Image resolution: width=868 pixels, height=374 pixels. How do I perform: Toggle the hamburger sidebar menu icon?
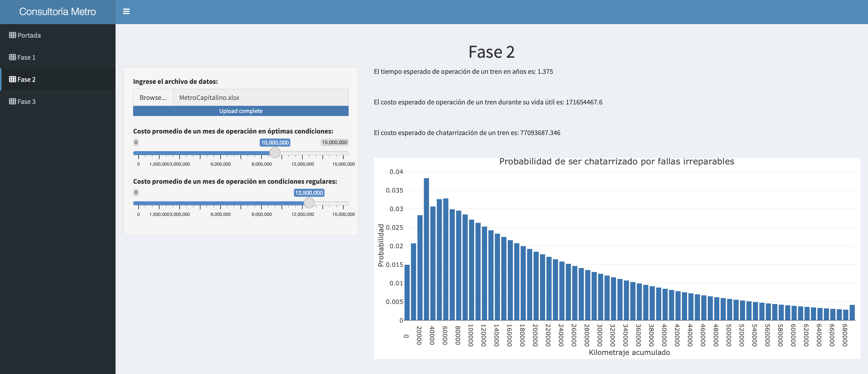[x=126, y=12]
